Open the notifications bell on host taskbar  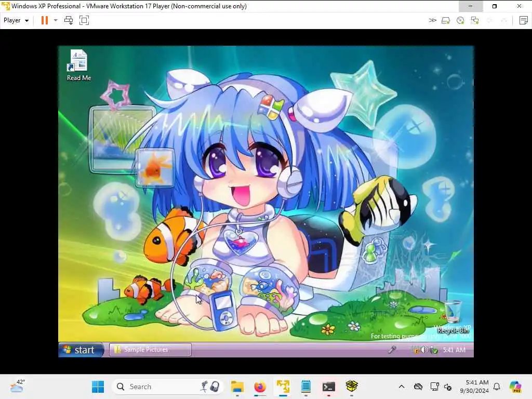coord(497,387)
